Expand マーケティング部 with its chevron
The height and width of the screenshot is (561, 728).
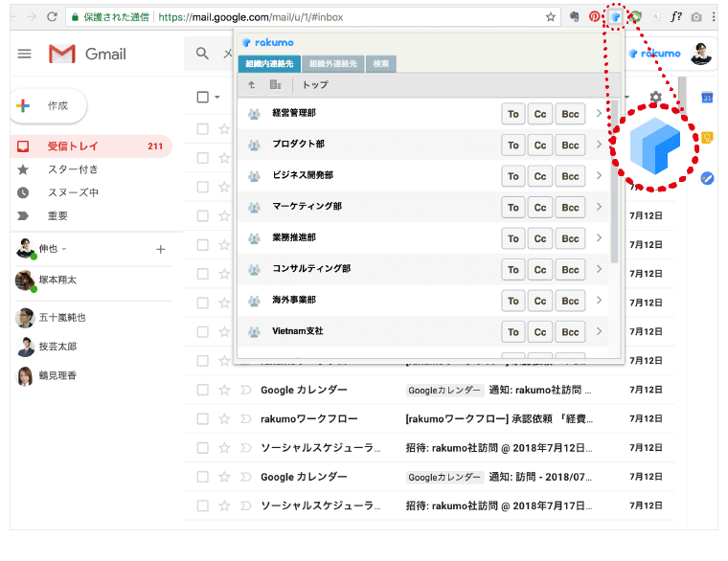(599, 207)
